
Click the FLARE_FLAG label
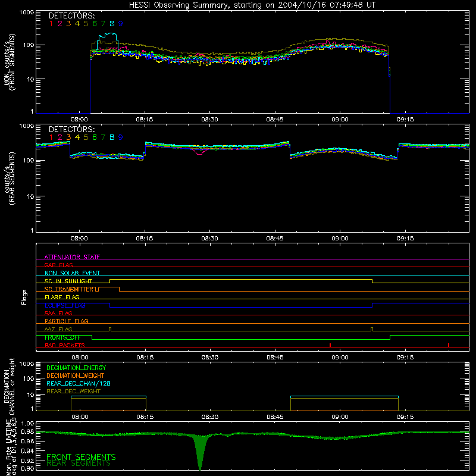point(62,297)
